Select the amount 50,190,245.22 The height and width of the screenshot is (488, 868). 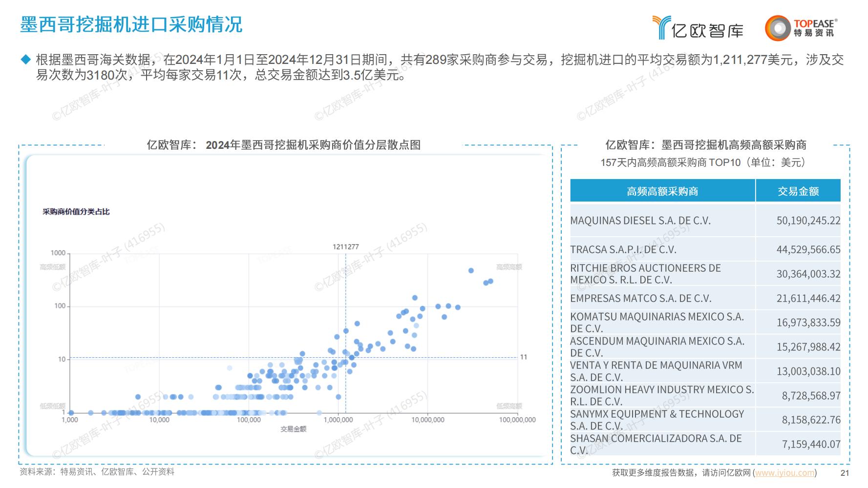[808, 221]
